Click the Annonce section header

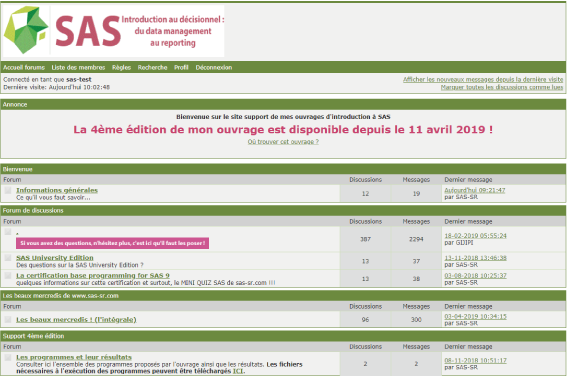coord(283,104)
